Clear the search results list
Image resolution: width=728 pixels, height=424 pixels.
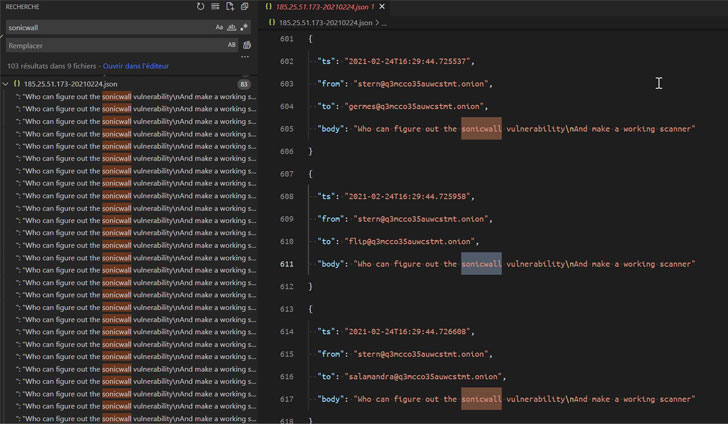click(x=215, y=7)
